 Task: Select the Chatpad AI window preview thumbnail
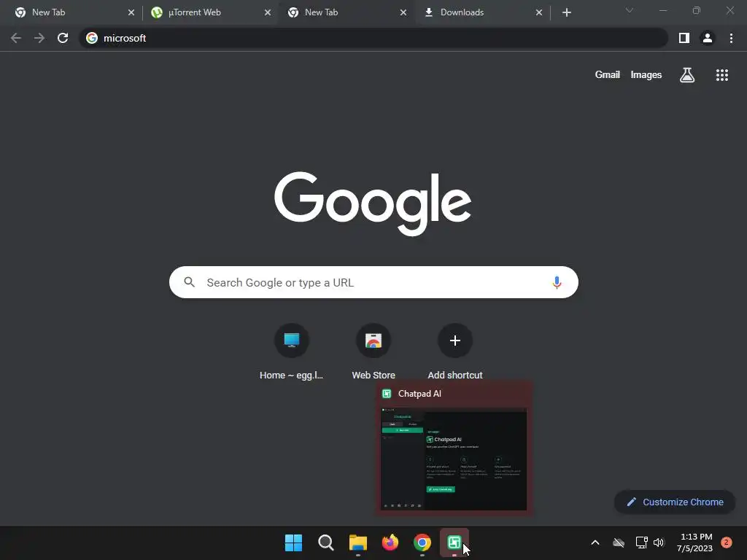click(454, 459)
